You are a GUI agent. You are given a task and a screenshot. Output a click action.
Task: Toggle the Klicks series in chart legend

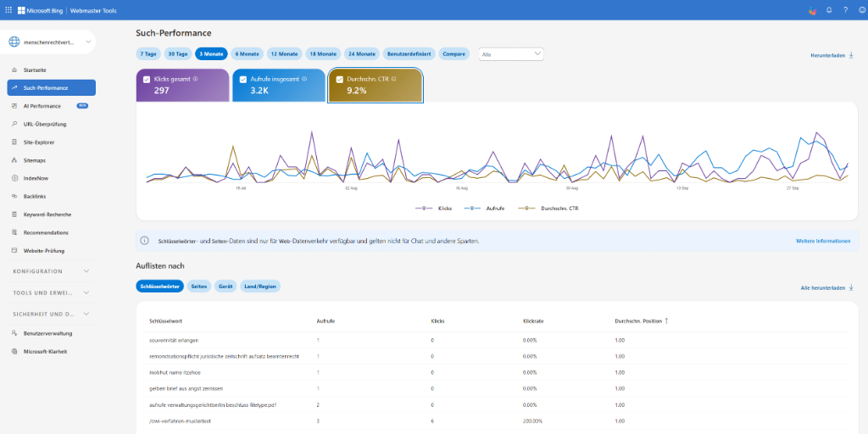tap(434, 209)
